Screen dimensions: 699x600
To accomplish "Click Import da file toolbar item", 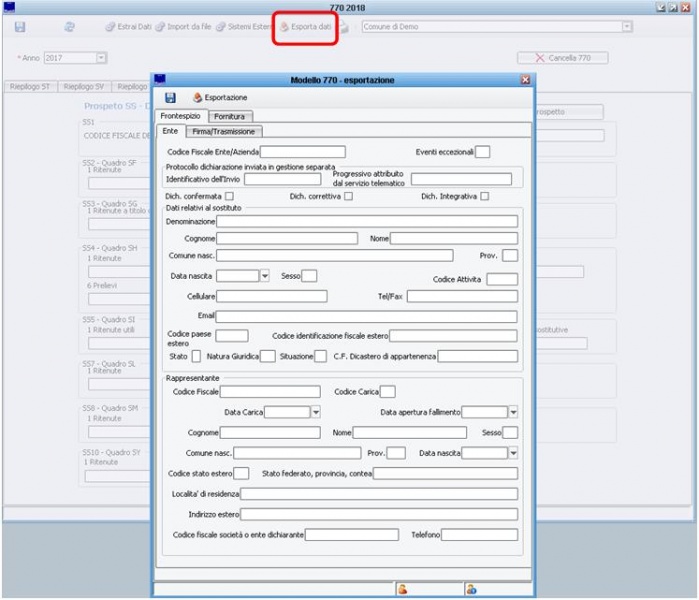I will (183, 27).
